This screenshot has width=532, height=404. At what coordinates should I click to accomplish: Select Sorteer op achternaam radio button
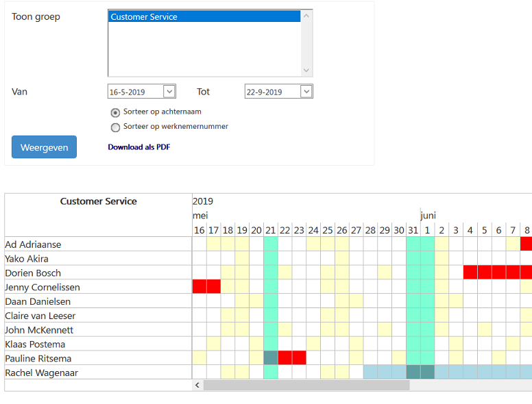point(115,112)
